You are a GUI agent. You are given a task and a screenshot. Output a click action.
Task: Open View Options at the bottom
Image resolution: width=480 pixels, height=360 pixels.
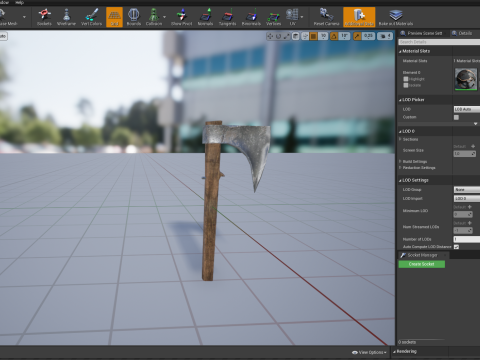pos(369,352)
